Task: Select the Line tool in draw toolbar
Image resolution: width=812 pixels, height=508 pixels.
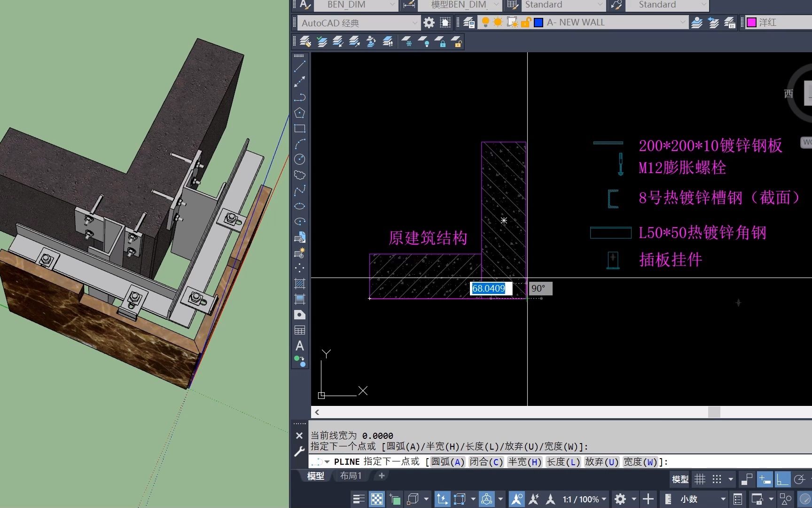Action: 299,66
